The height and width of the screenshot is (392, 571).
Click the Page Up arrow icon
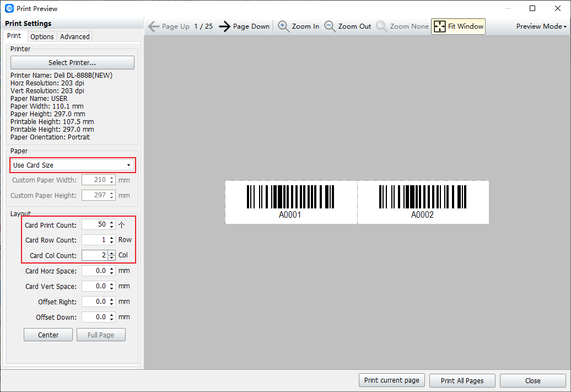(x=154, y=26)
